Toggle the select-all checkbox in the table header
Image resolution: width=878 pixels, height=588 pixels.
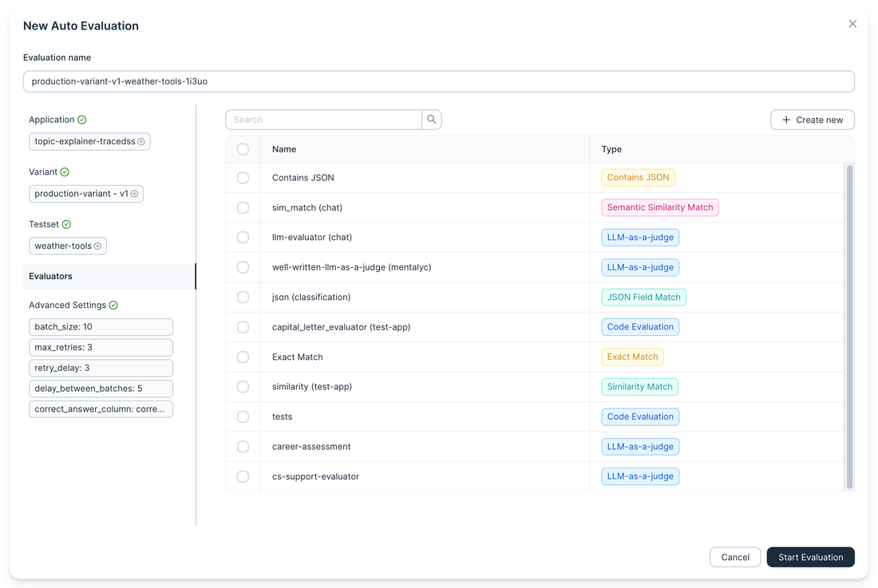pyautogui.click(x=243, y=149)
